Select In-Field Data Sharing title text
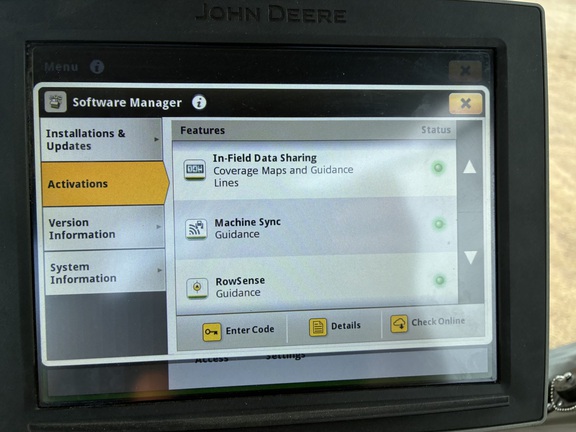The image size is (576, 432). pos(264,158)
